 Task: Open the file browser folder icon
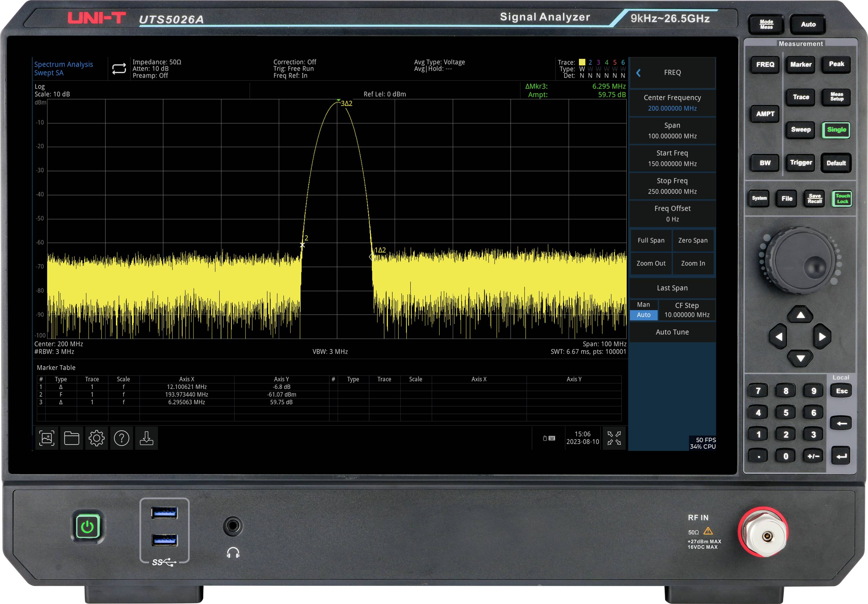point(71,438)
